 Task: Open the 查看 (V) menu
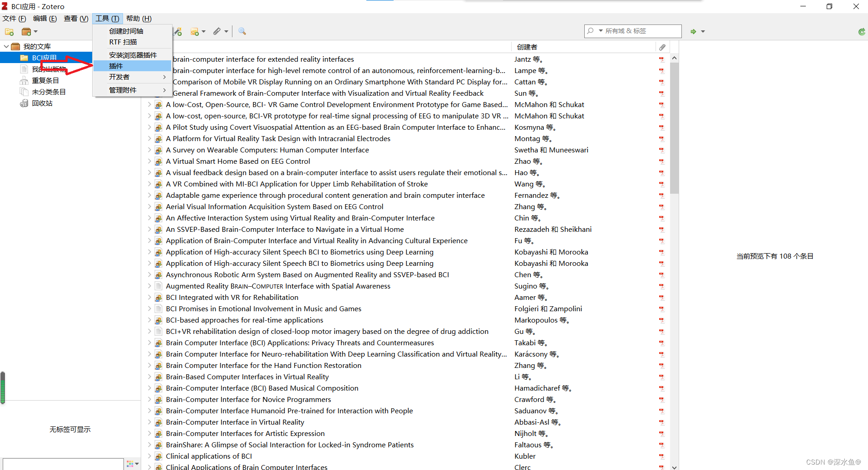tap(76, 19)
